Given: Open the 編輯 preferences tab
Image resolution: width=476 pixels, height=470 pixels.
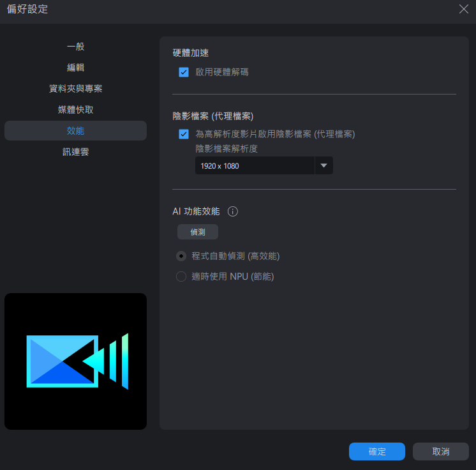Looking at the screenshot, I should pos(75,68).
